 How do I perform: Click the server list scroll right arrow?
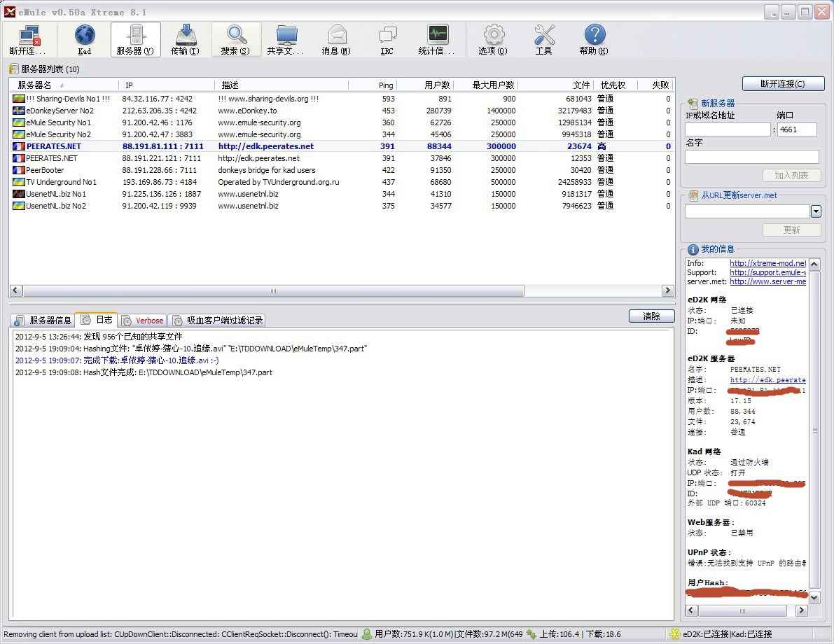click(667, 290)
